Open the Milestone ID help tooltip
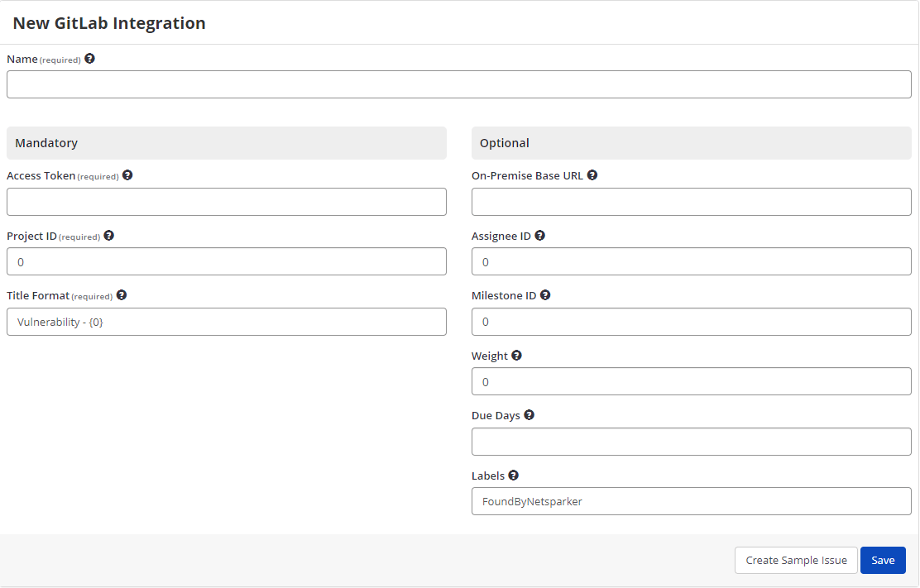Image resolution: width=920 pixels, height=588 pixels. coord(544,295)
